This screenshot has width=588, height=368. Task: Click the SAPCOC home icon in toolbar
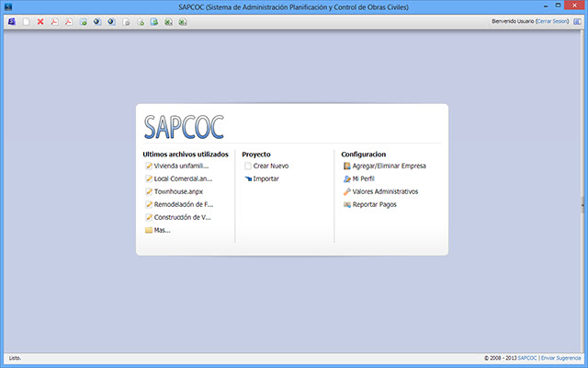click(12, 22)
